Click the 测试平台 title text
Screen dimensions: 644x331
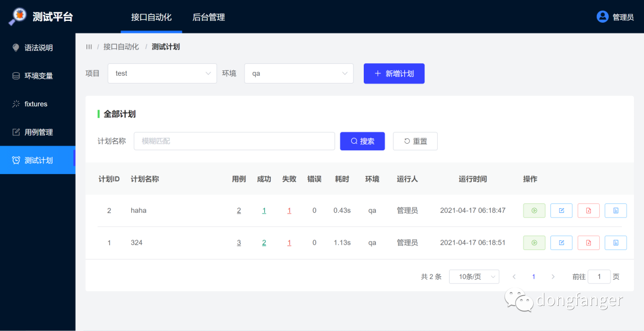[x=52, y=17]
